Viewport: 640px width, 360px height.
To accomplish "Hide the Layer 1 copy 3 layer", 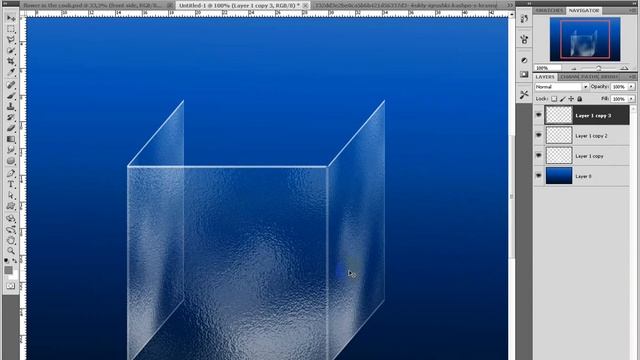I will tap(538, 116).
